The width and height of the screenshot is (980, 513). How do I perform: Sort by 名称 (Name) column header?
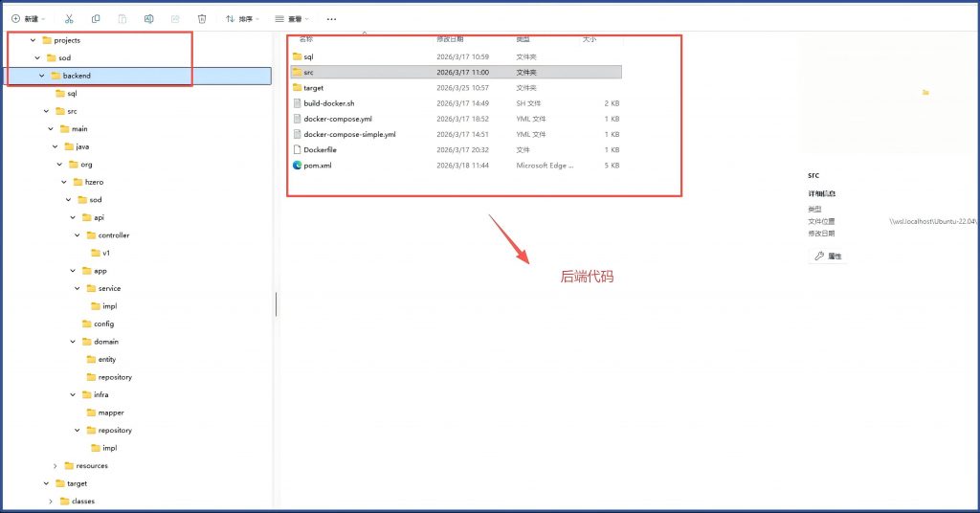click(305, 39)
